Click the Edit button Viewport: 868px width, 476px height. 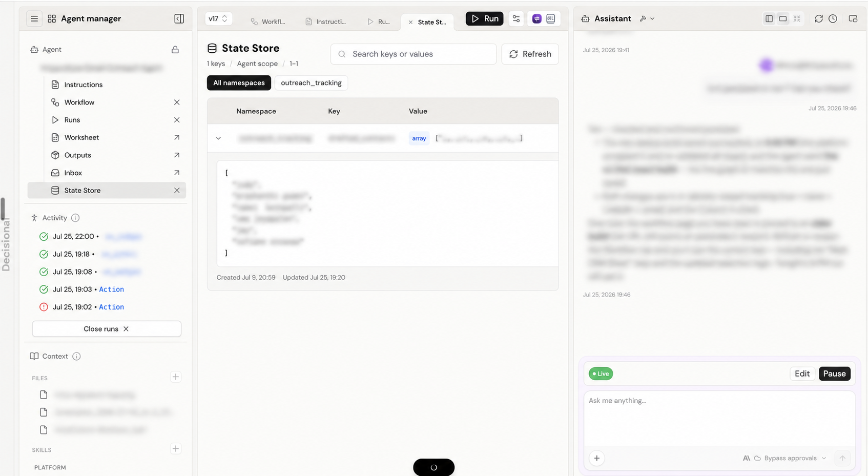point(802,374)
